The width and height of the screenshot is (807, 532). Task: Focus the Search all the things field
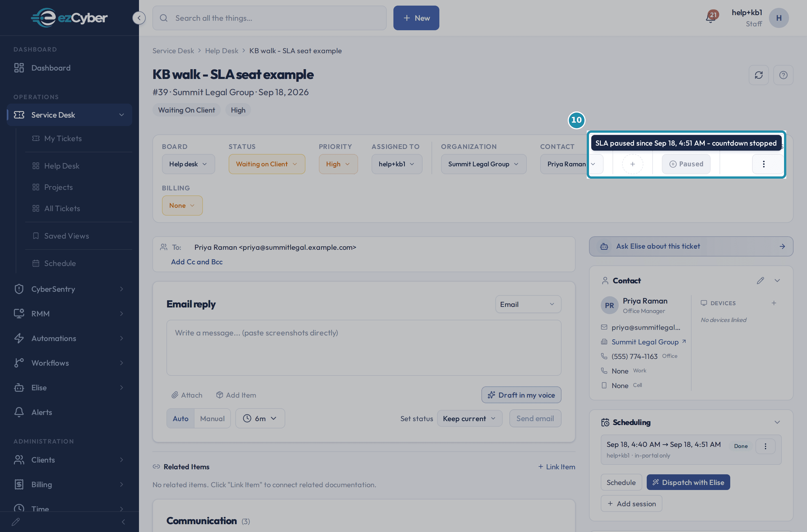(270, 18)
